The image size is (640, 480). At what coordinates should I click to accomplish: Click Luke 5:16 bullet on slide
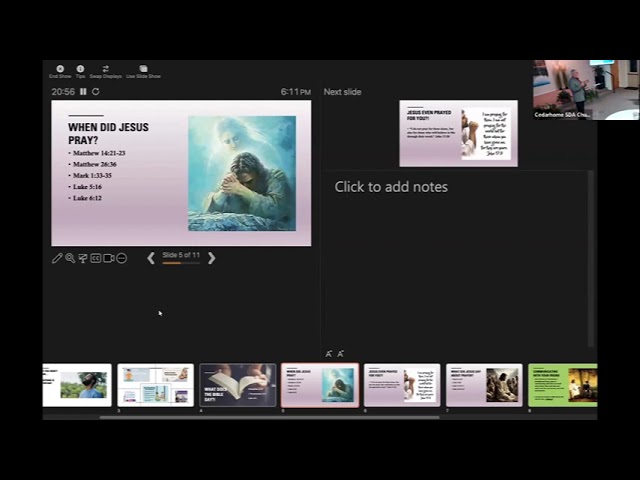tap(87, 187)
